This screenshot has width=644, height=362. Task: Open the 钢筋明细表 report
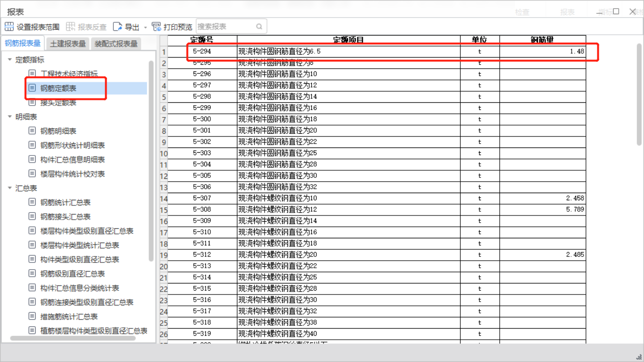58,131
